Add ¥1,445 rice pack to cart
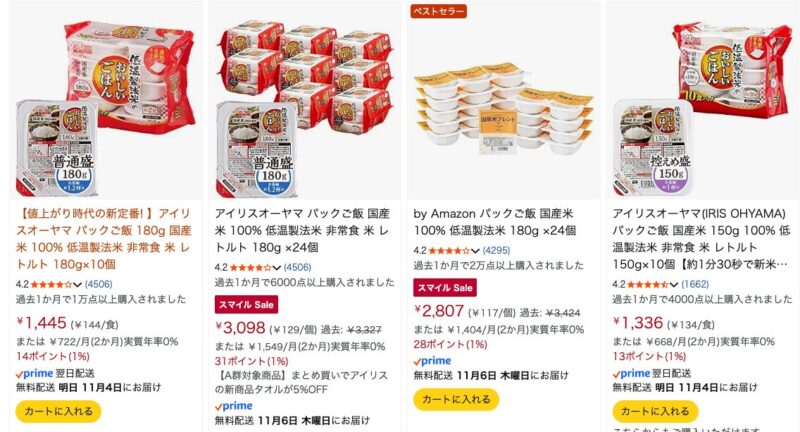 tap(59, 412)
